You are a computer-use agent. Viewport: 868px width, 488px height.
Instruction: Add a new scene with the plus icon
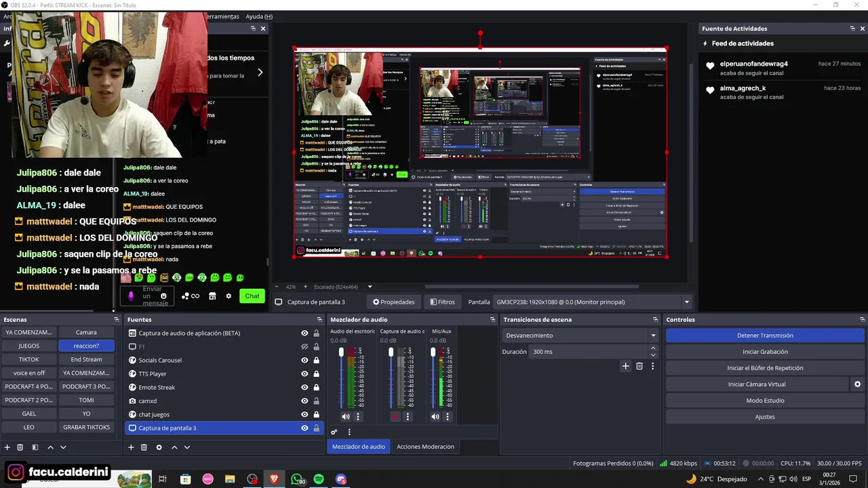pos(7,447)
